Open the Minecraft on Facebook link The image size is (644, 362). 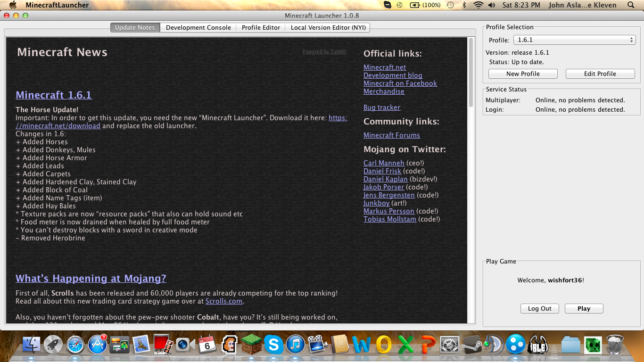(400, 83)
